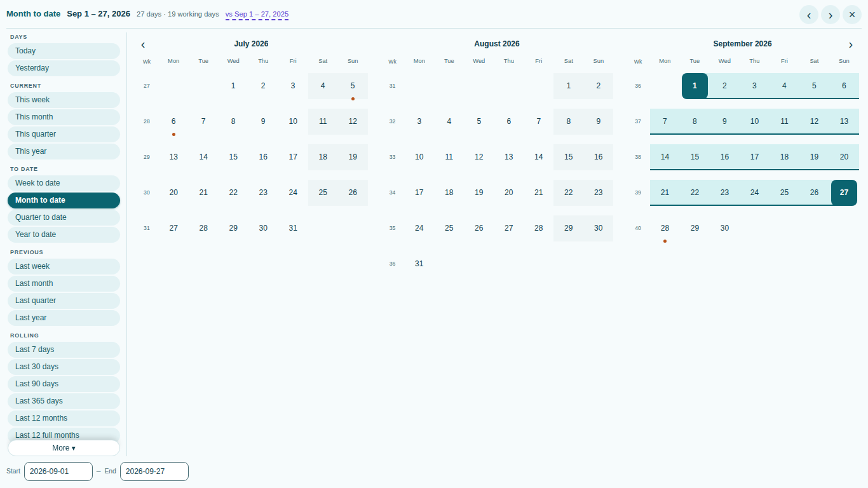Expand the More presets dropdown
The image size is (868, 488).
pos(64,448)
